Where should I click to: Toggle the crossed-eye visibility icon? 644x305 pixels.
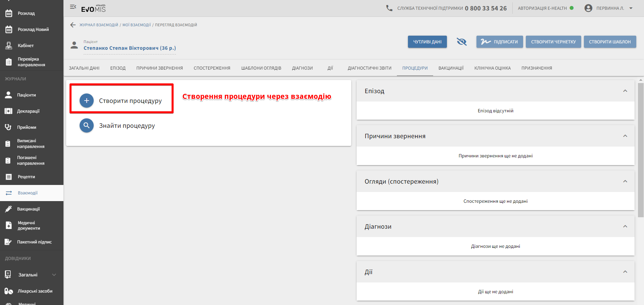coord(462,42)
